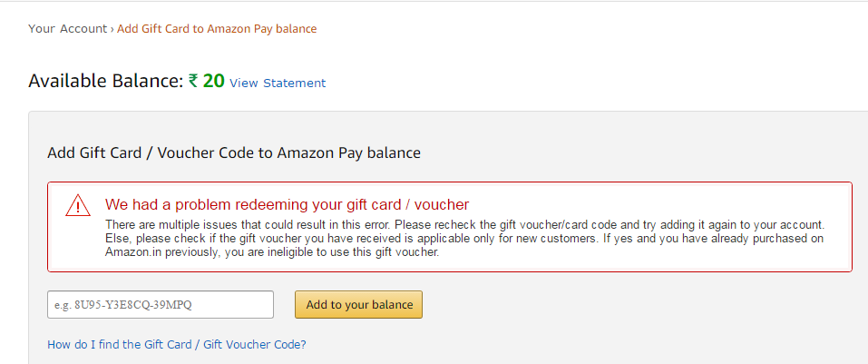Open How do I find the Gift Card Code link
Image resolution: width=868 pixels, height=364 pixels.
(x=177, y=345)
